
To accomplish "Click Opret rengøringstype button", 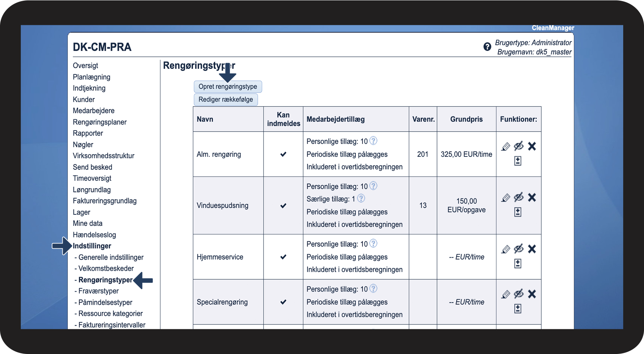I will (x=228, y=87).
